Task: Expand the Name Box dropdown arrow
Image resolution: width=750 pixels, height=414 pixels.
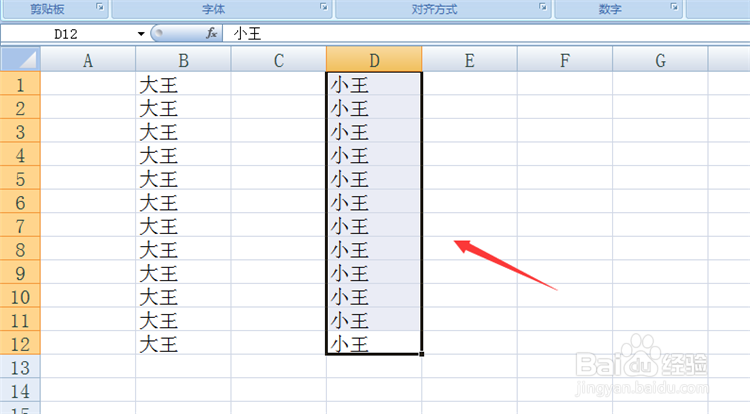Action: [x=141, y=34]
